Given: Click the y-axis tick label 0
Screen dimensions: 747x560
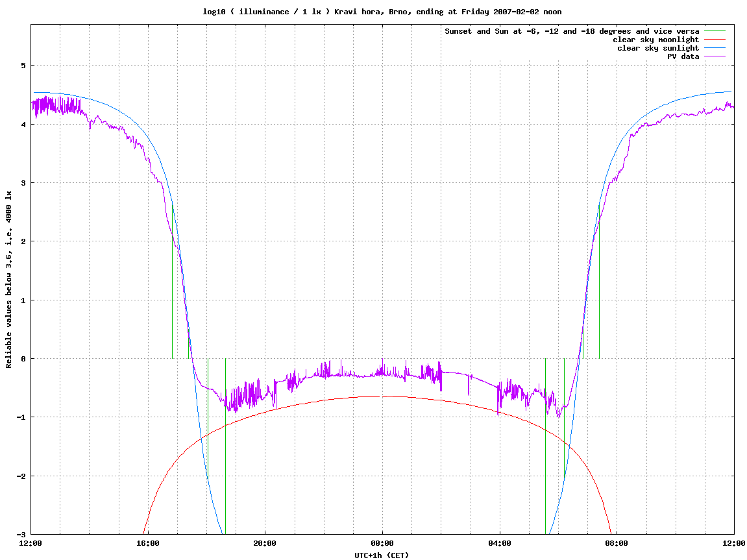Looking at the screenshot, I should [x=23, y=359].
